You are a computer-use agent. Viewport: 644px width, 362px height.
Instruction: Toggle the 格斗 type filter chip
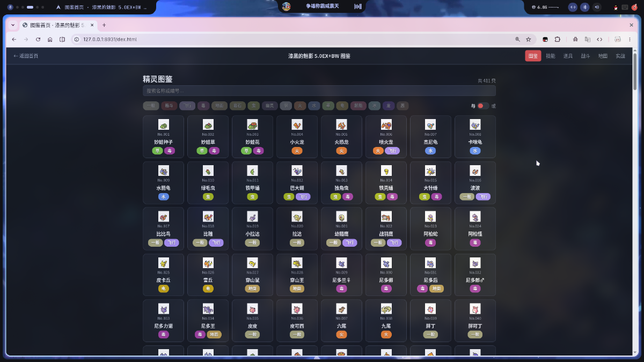pos(169,106)
